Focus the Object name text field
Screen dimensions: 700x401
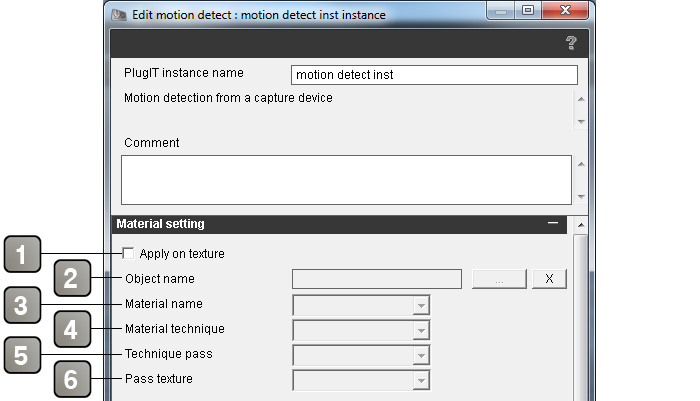(x=377, y=279)
